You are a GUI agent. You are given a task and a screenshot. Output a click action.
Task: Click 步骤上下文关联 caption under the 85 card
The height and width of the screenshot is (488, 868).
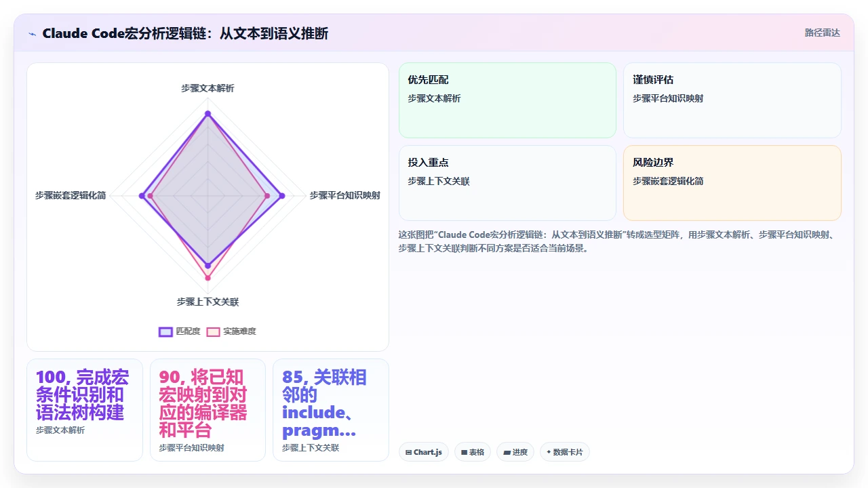311,448
